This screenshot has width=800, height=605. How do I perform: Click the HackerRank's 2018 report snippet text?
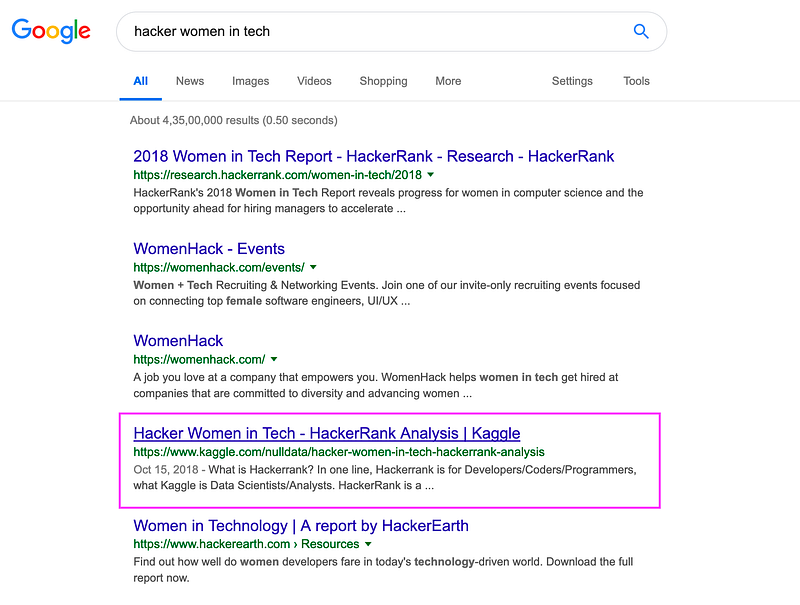[x=388, y=200]
